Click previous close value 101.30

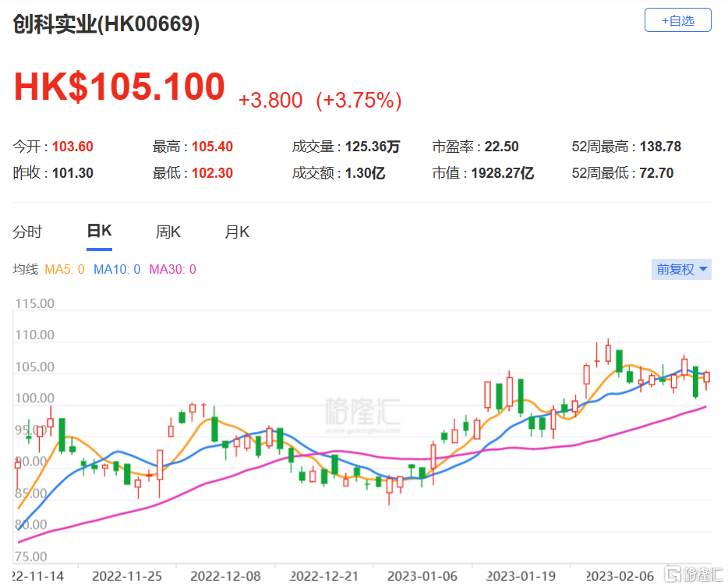point(72,173)
